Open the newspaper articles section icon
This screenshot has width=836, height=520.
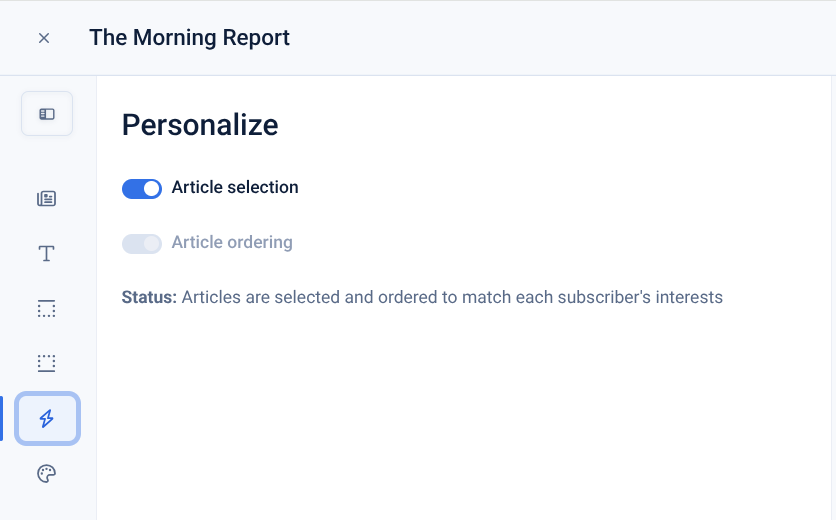[x=47, y=199]
